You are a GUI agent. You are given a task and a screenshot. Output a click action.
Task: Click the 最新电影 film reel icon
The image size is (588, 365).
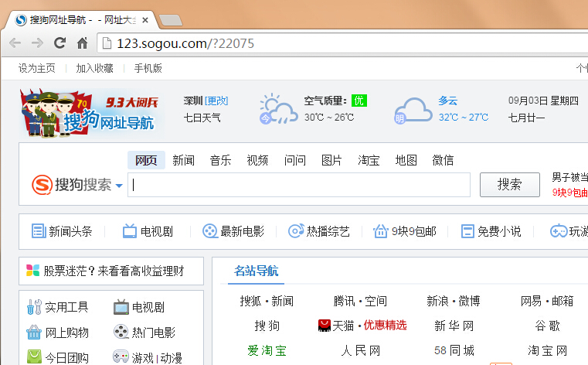click(210, 231)
